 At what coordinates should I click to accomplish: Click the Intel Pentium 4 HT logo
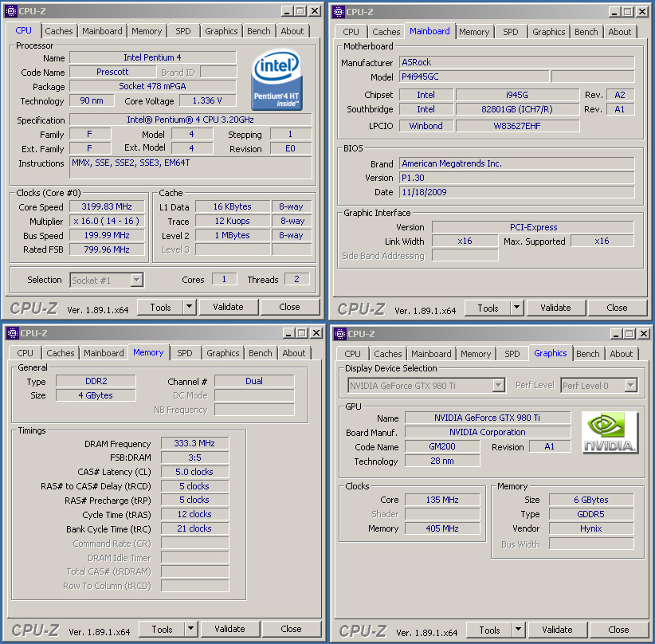276,80
